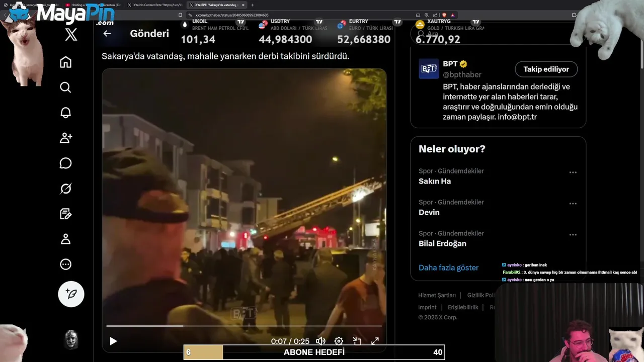Click Daha fazla göster link
Image resolution: width=644 pixels, height=362 pixels.
tap(448, 267)
